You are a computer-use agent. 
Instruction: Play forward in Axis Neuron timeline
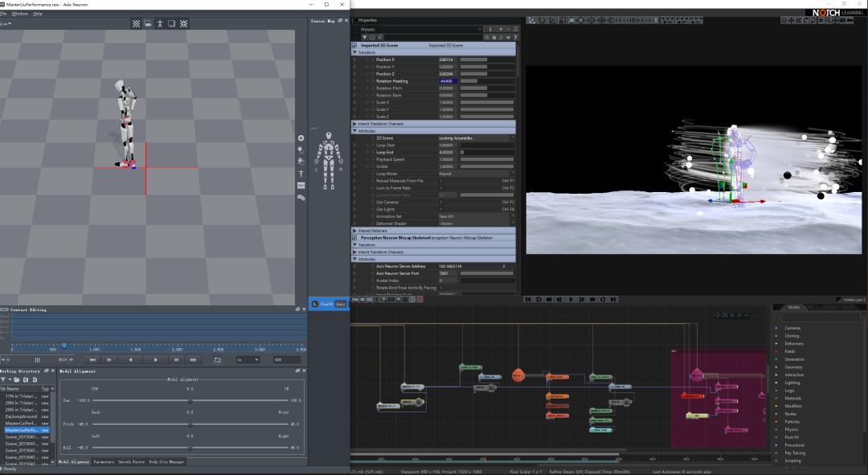[x=156, y=360]
